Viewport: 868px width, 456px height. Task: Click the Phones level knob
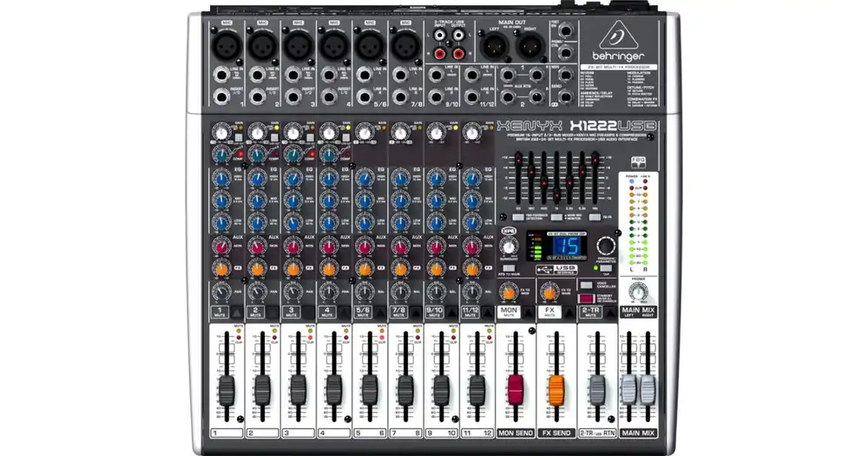638,291
